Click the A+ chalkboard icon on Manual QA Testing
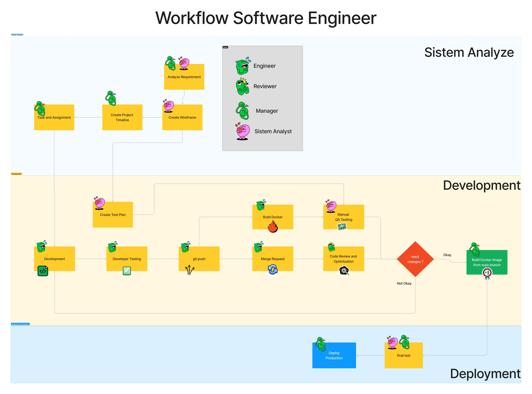The height and width of the screenshot is (394, 532). pyautogui.click(x=342, y=227)
